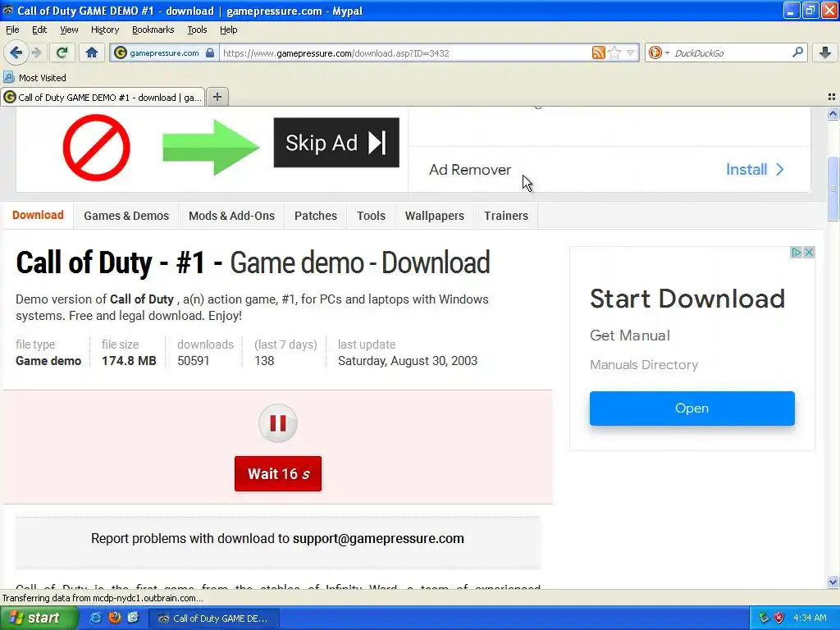
Task: Click support@gamepressure.com email link
Action: click(378, 538)
